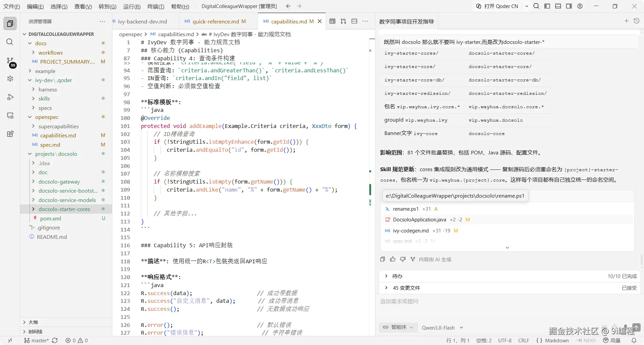Open markdown preview to the side

pyautogui.click(x=332, y=21)
